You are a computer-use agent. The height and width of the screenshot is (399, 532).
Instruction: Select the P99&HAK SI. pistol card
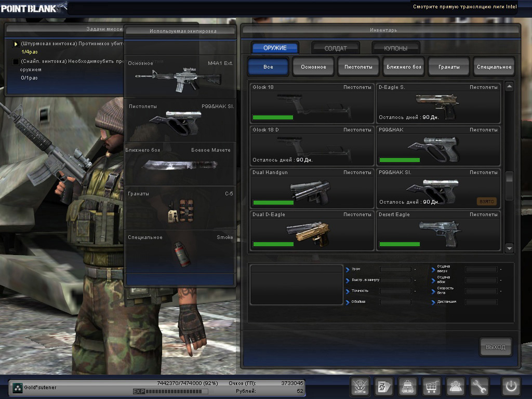438,188
